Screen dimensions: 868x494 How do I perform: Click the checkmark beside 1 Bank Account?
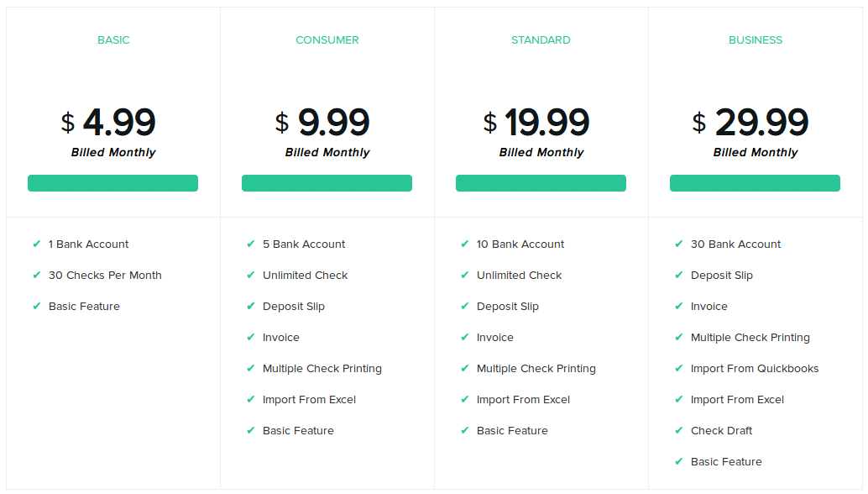point(37,244)
